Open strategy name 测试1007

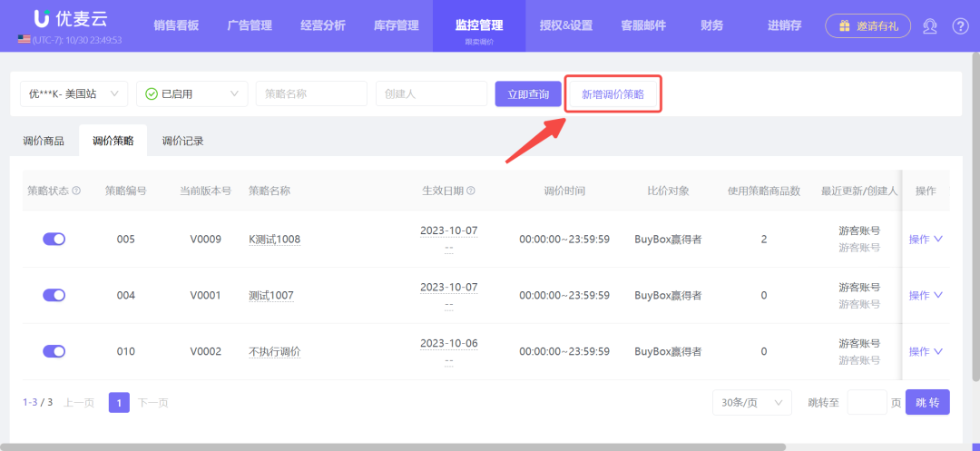point(270,296)
